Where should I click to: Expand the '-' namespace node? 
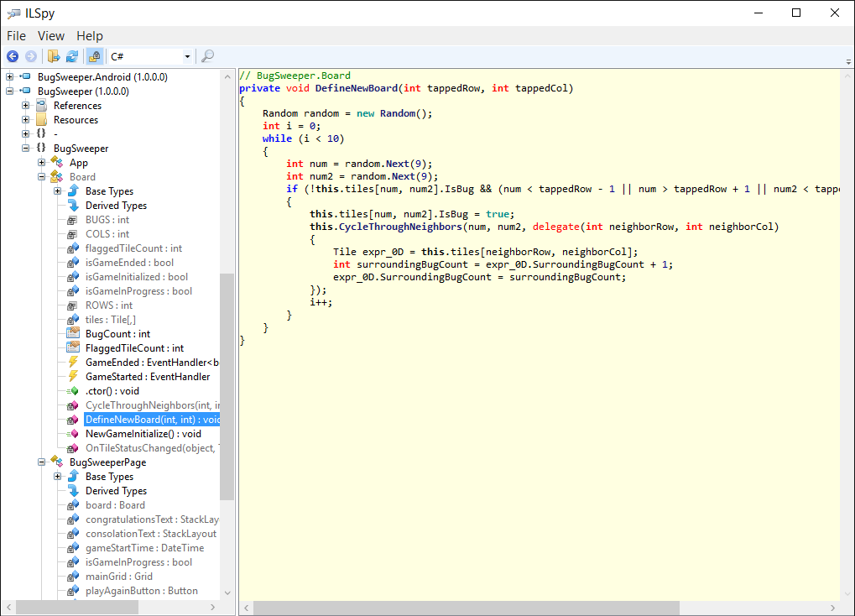point(26,133)
